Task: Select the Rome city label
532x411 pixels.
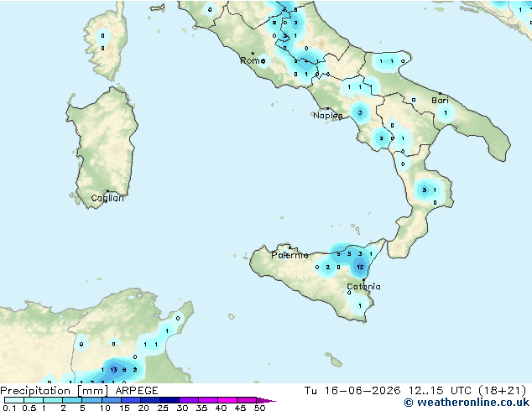Action: [x=253, y=60]
